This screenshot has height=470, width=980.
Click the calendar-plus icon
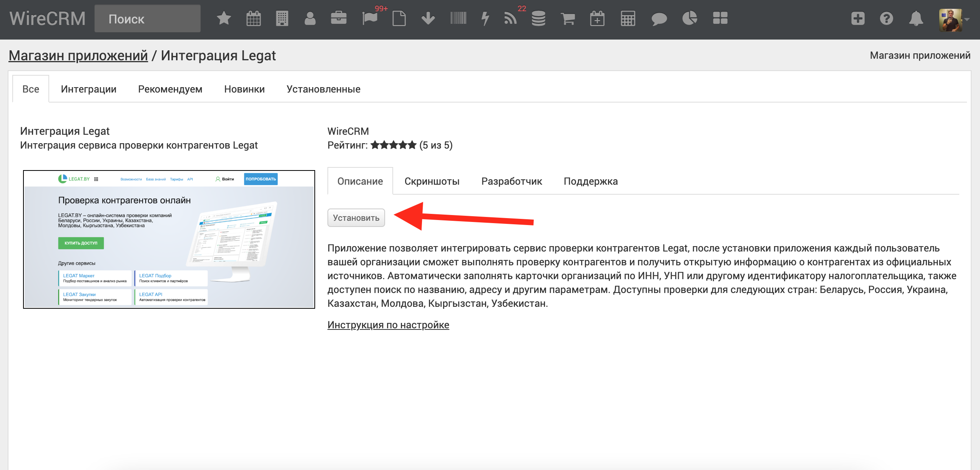[x=597, y=18]
